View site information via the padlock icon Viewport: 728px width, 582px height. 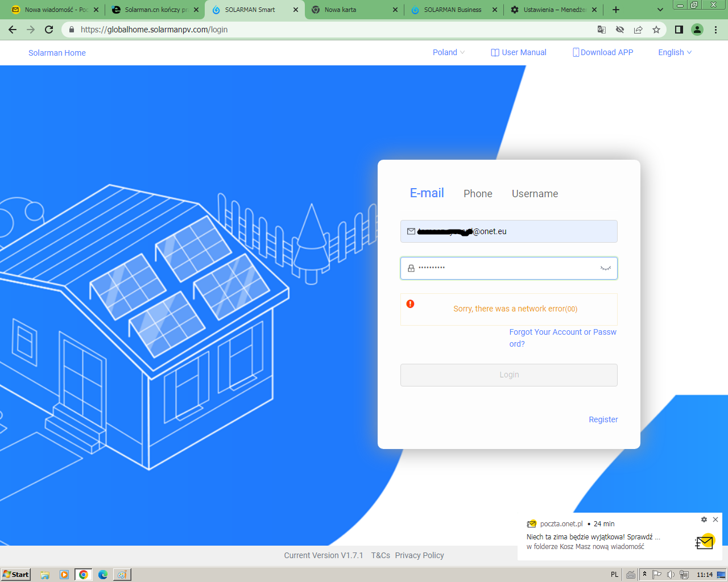(x=71, y=30)
